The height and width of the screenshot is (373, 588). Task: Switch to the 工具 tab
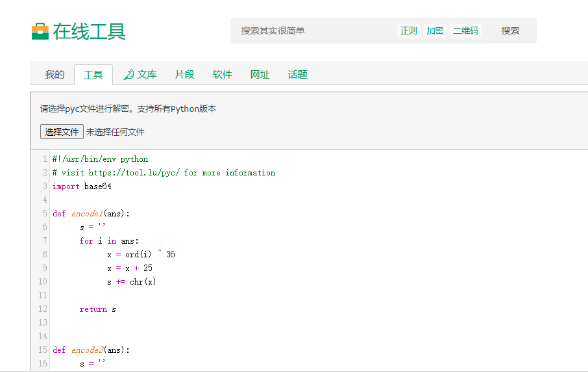pos(93,75)
